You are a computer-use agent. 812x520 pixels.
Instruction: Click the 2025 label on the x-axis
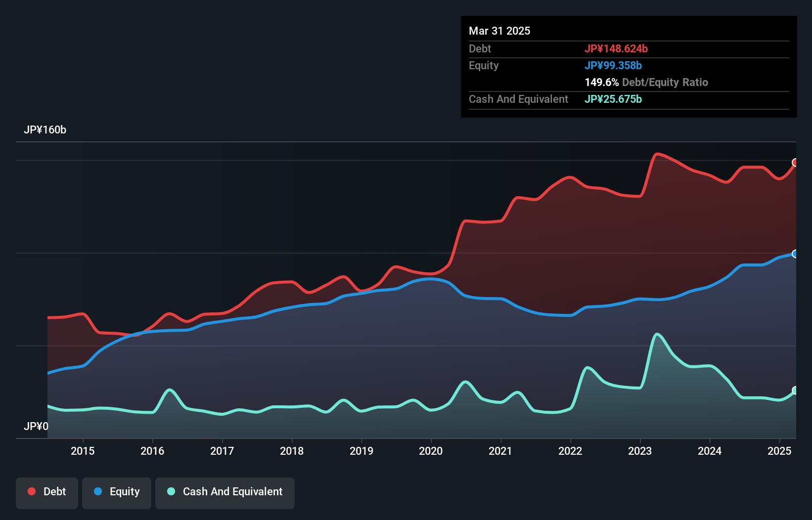point(779,451)
